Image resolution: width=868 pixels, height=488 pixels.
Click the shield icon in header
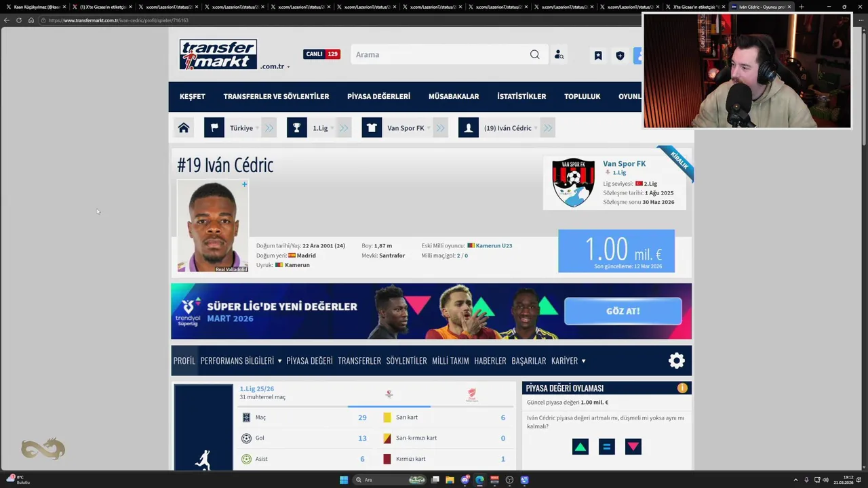coord(620,56)
